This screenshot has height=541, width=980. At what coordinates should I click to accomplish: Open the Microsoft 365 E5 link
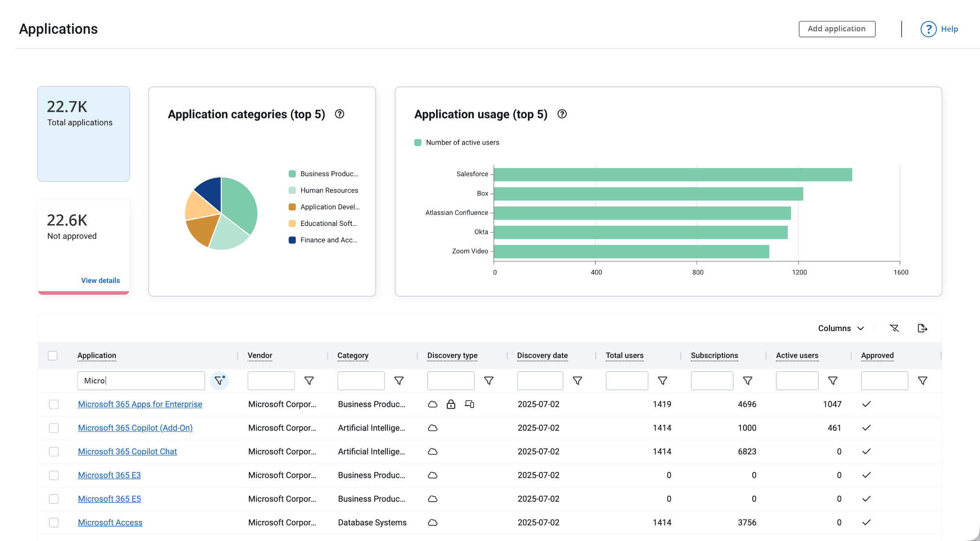(x=109, y=499)
